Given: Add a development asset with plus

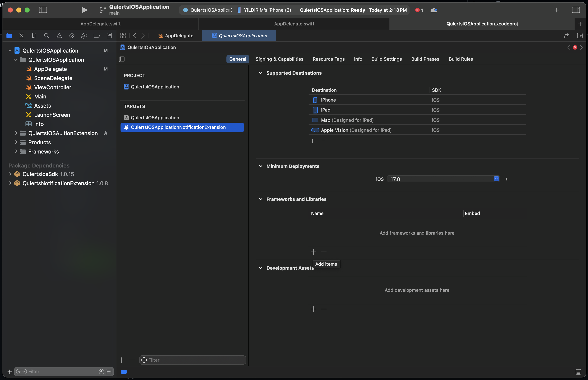Looking at the screenshot, I should click(313, 309).
